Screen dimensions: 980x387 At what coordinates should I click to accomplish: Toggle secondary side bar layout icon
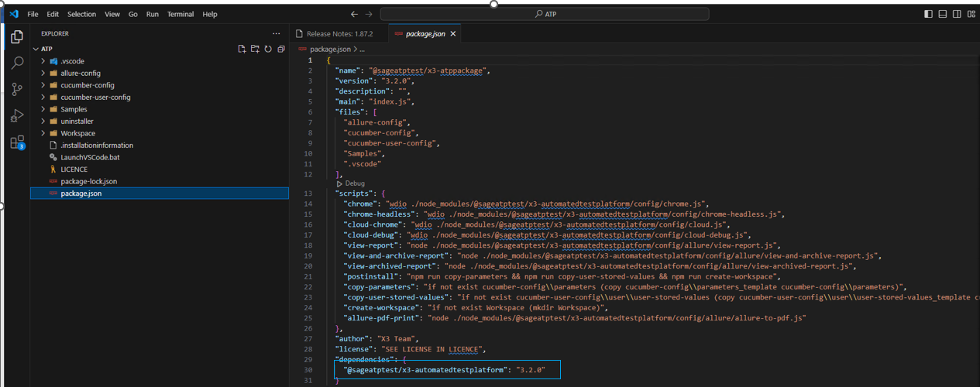tap(957, 14)
